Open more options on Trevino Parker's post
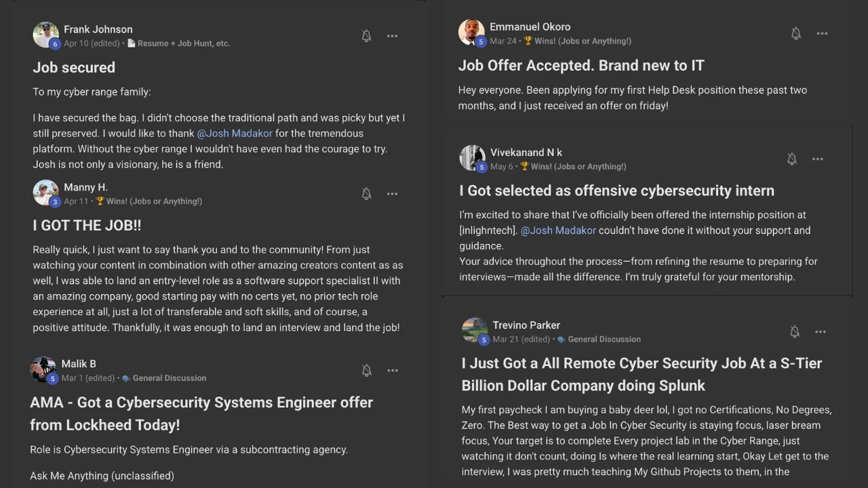The height and width of the screenshot is (488, 868). tap(821, 331)
